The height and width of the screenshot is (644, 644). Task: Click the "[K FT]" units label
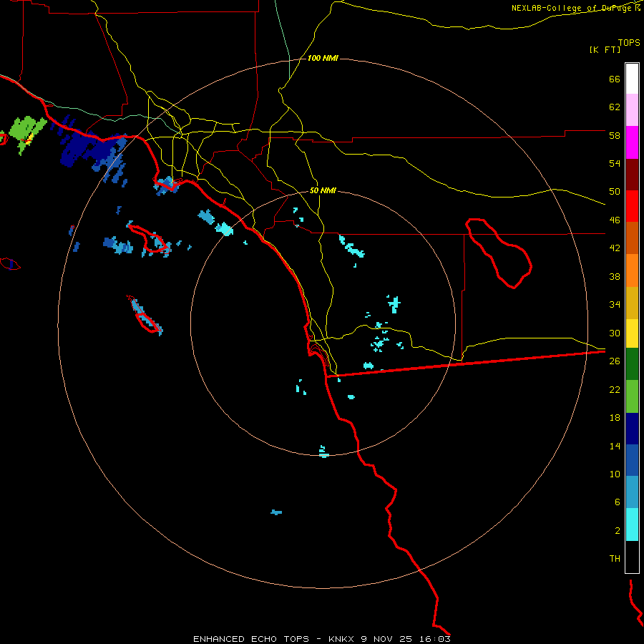605,50
